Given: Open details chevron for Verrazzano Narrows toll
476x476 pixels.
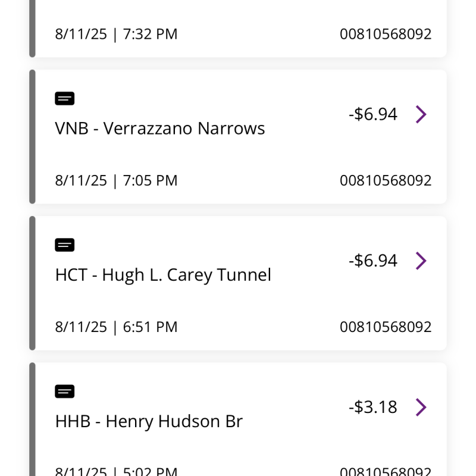Looking at the screenshot, I should coord(421,114).
